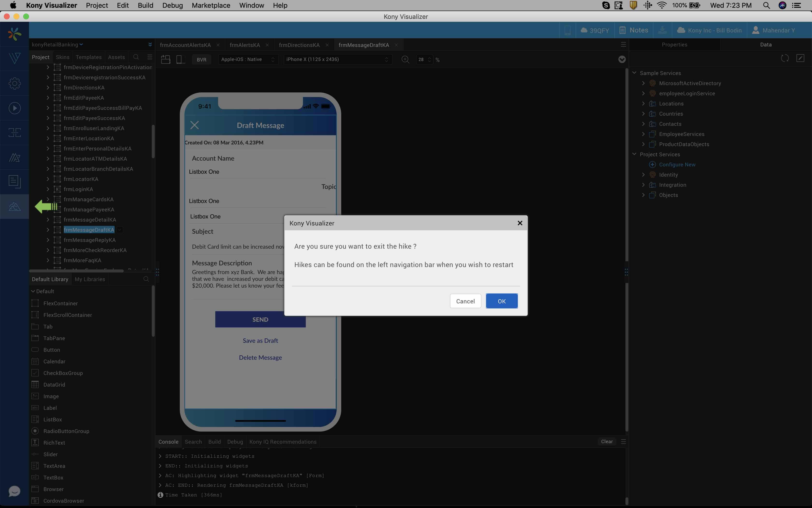812x508 pixels.
Task: Click the form layout icon in canvas toolbar
Action: [x=165, y=60]
